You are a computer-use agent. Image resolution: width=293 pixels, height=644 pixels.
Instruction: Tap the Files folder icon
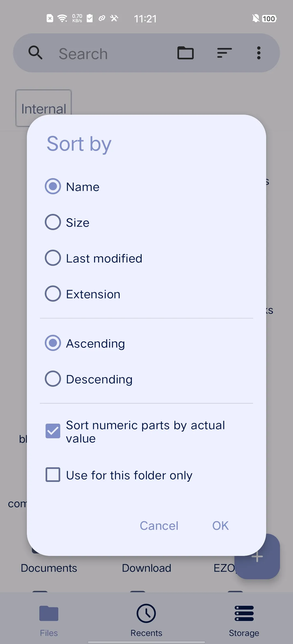coord(49,613)
